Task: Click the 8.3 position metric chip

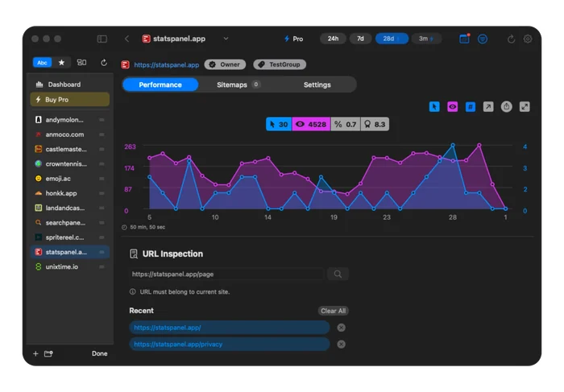Action: point(375,124)
